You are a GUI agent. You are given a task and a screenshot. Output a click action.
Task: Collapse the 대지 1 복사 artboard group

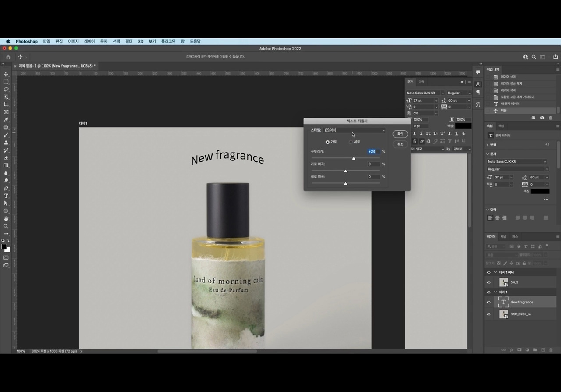(496, 272)
